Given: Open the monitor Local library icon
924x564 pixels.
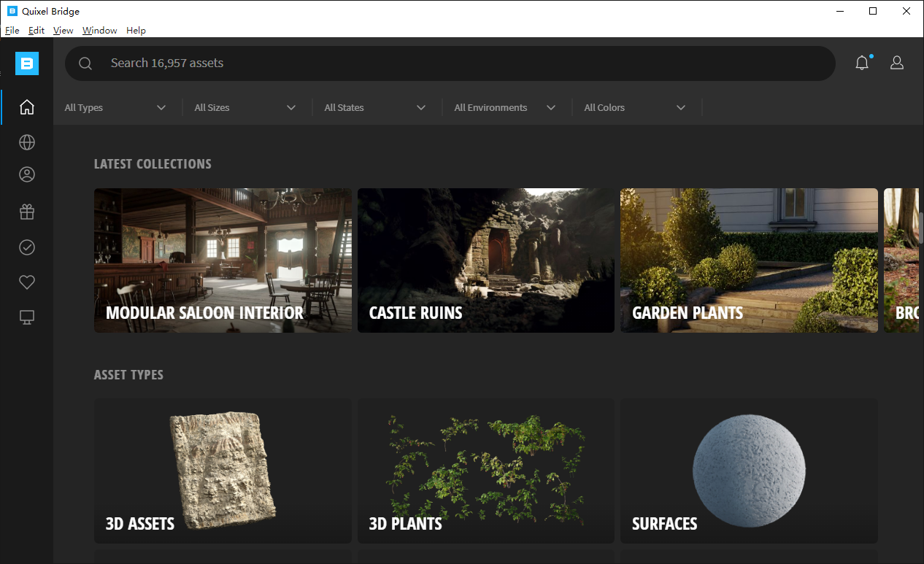Looking at the screenshot, I should click(x=27, y=317).
